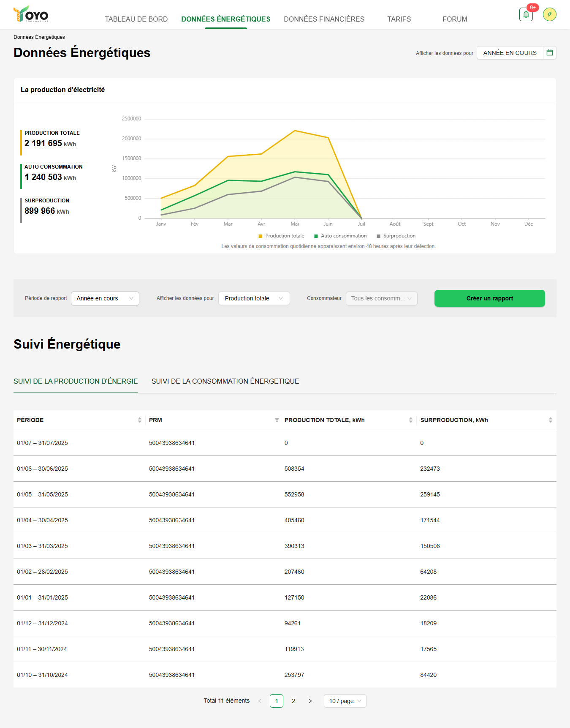The image size is (570, 728).
Task: Expand the Période de rapport dropdown
Action: coord(105,298)
